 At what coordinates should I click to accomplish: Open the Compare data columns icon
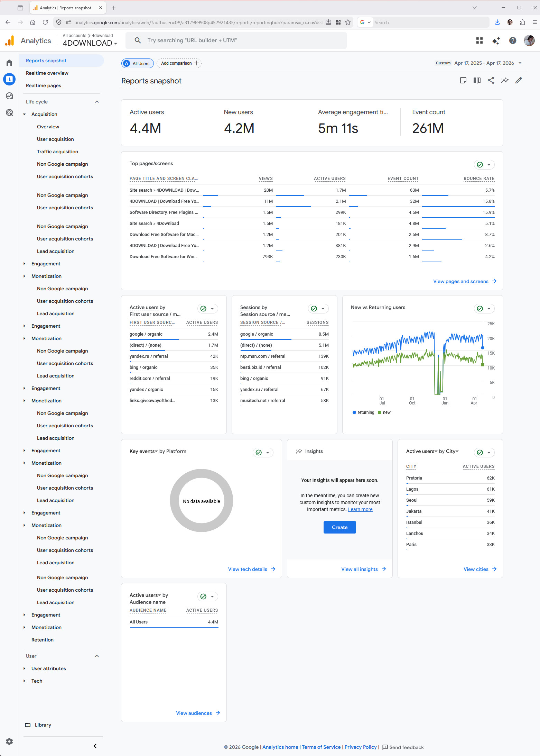(477, 81)
